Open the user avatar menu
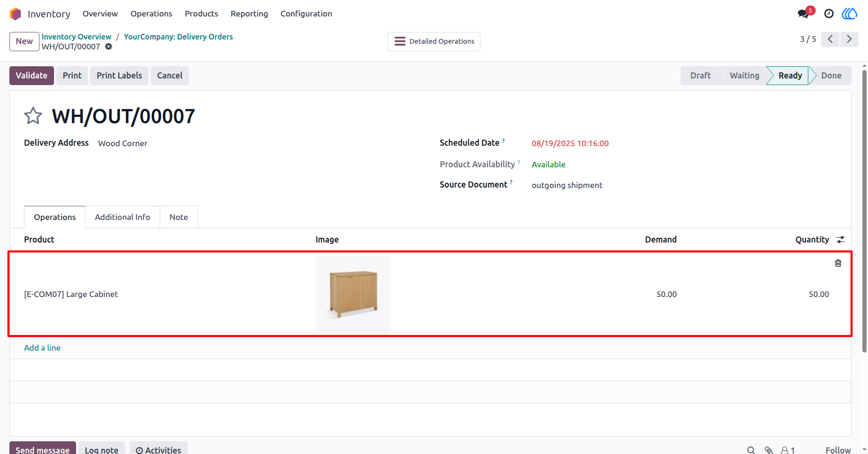The height and width of the screenshot is (454, 868). coord(849,14)
